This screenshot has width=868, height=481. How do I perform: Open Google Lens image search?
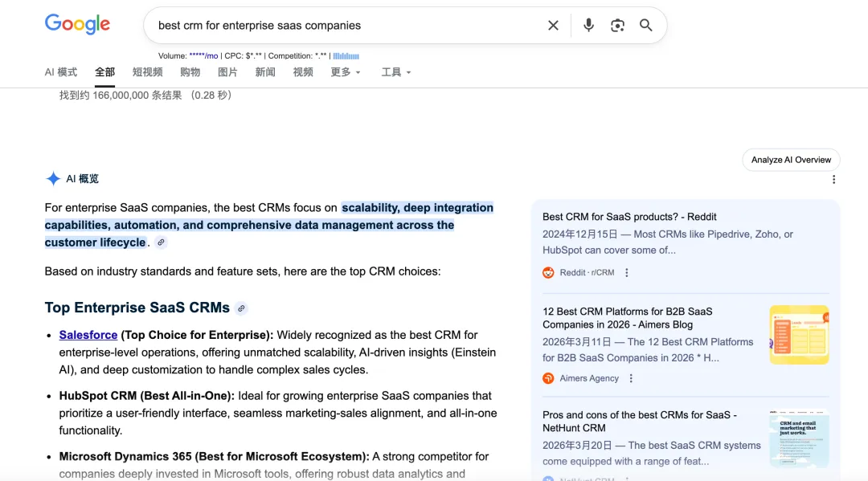[617, 26]
